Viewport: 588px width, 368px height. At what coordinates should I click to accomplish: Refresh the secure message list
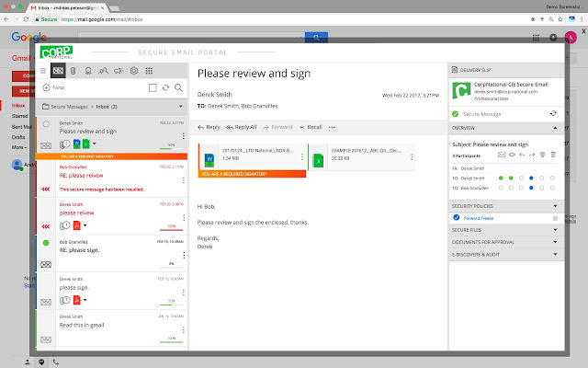coord(165,87)
